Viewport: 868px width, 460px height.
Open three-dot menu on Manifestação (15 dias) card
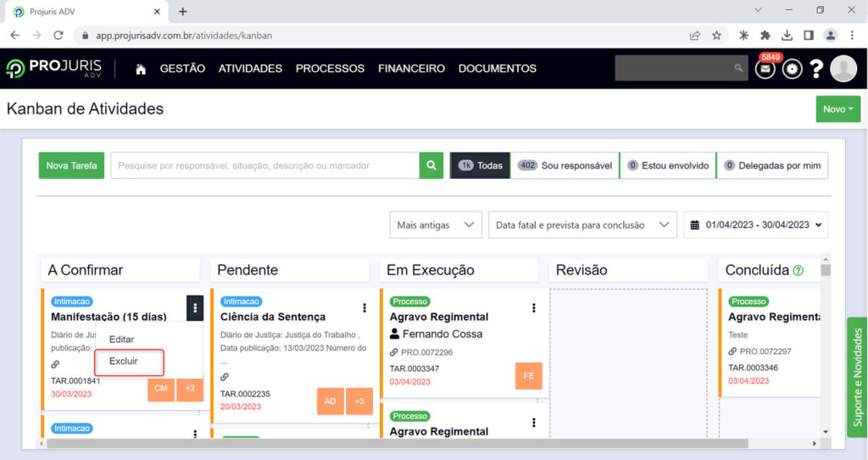[x=195, y=308]
